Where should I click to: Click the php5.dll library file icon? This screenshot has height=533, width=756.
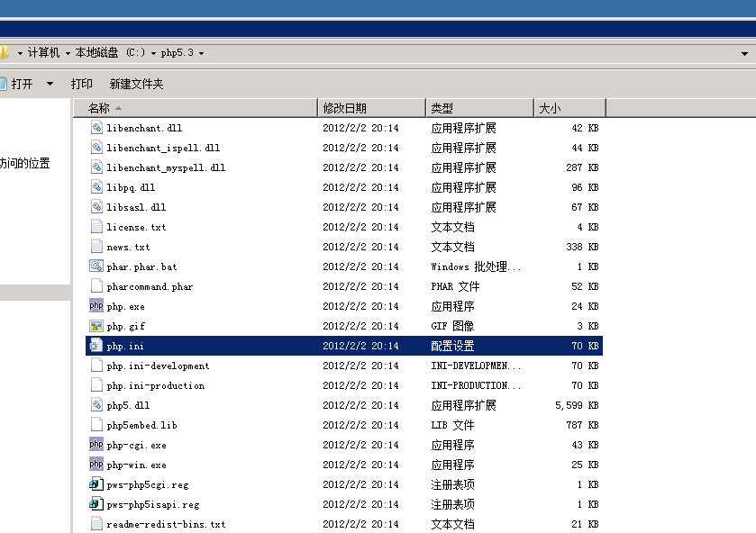click(x=96, y=405)
